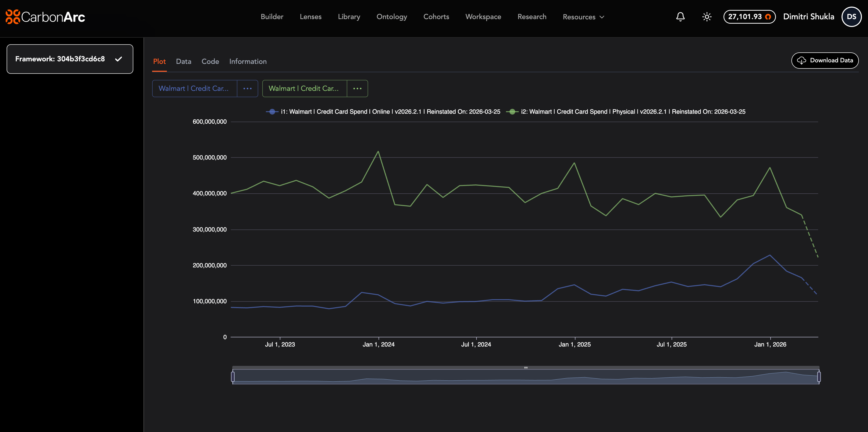
Task: Go to the Cohorts page
Action: 436,17
